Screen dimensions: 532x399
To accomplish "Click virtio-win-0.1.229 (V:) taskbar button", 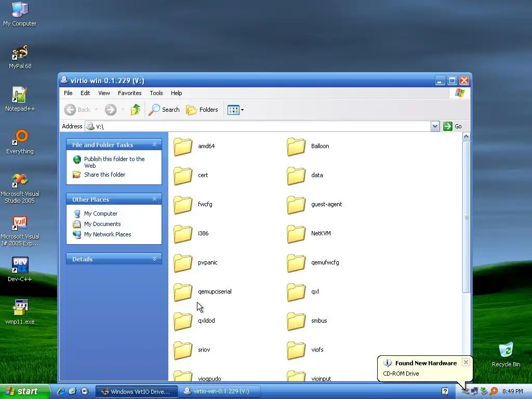I will [x=219, y=392].
